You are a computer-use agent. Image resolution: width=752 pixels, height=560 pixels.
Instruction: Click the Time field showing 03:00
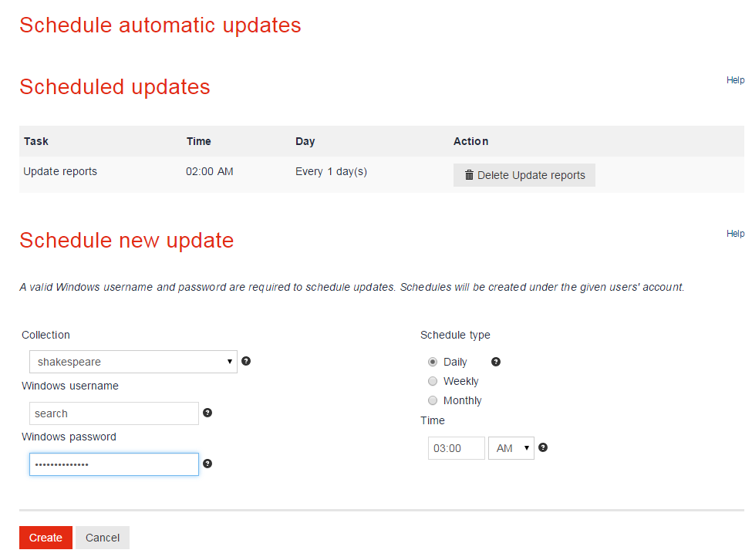click(x=456, y=448)
